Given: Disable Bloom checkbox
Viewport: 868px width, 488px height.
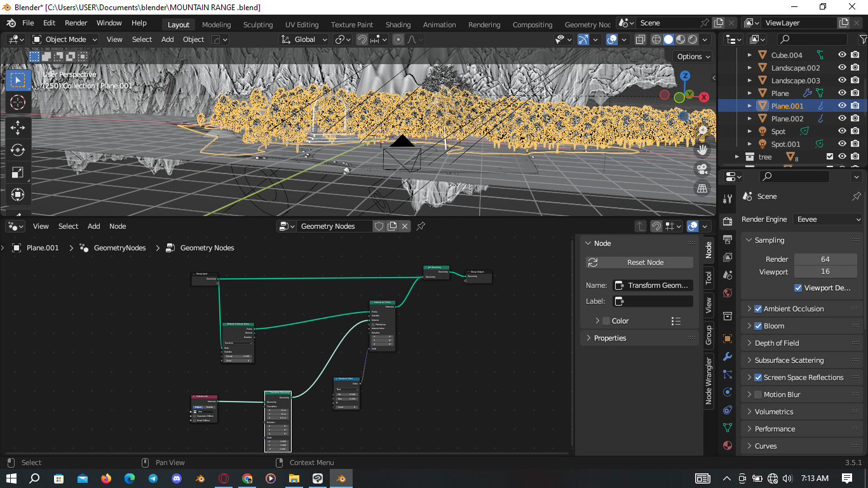Looking at the screenshot, I should click(758, 326).
